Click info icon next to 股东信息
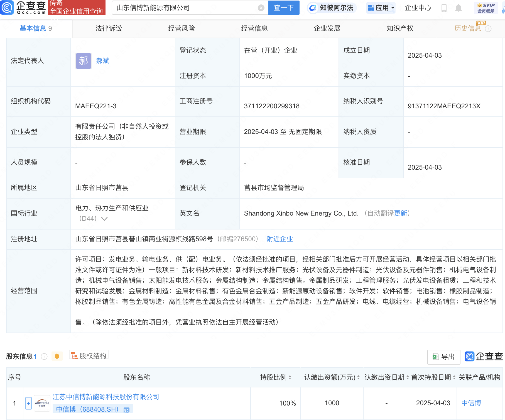Screen dimensions: 505x420 (44, 356)
